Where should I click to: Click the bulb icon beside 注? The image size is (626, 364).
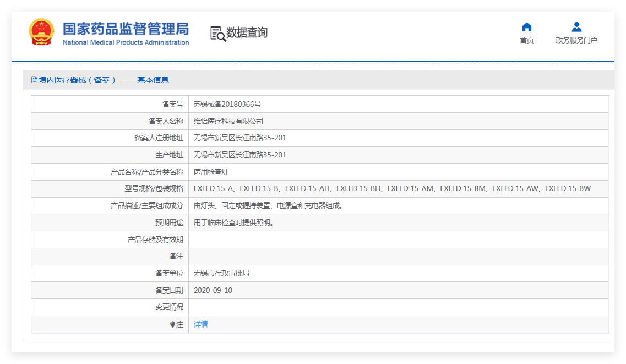(x=172, y=324)
